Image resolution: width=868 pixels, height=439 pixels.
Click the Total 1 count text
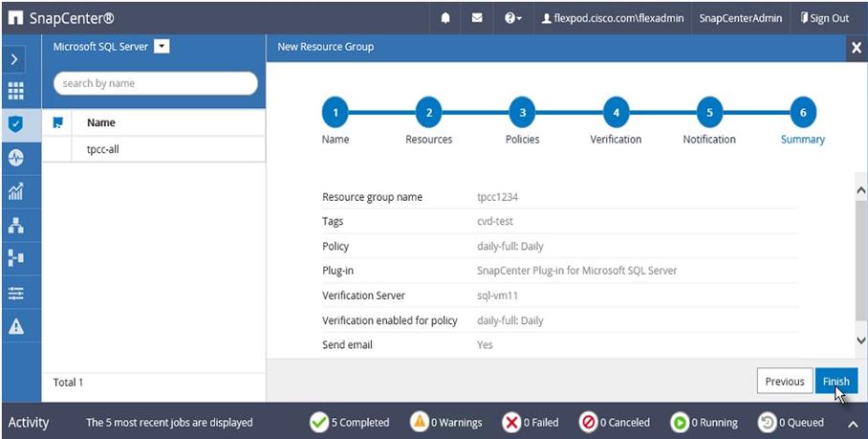(x=68, y=383)
